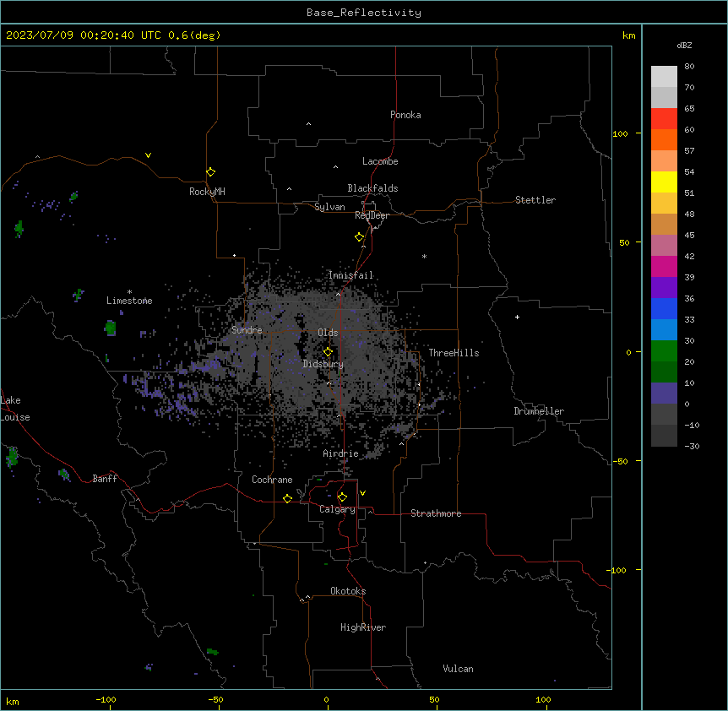Image resolution: width=728 pixels, height=711 pixels.
Task: Click the yellow diamond radar marker near Olds
Action: point(328,351)
